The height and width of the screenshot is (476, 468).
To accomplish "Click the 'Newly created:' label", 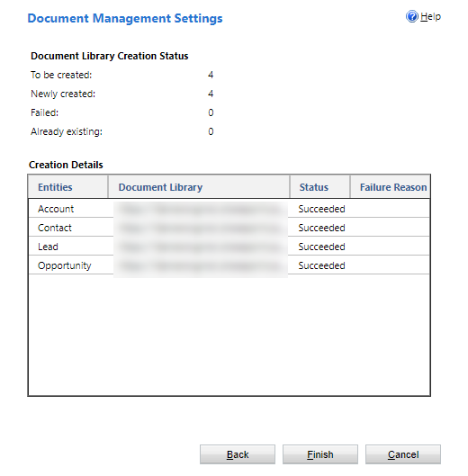I will coord(63,94).
